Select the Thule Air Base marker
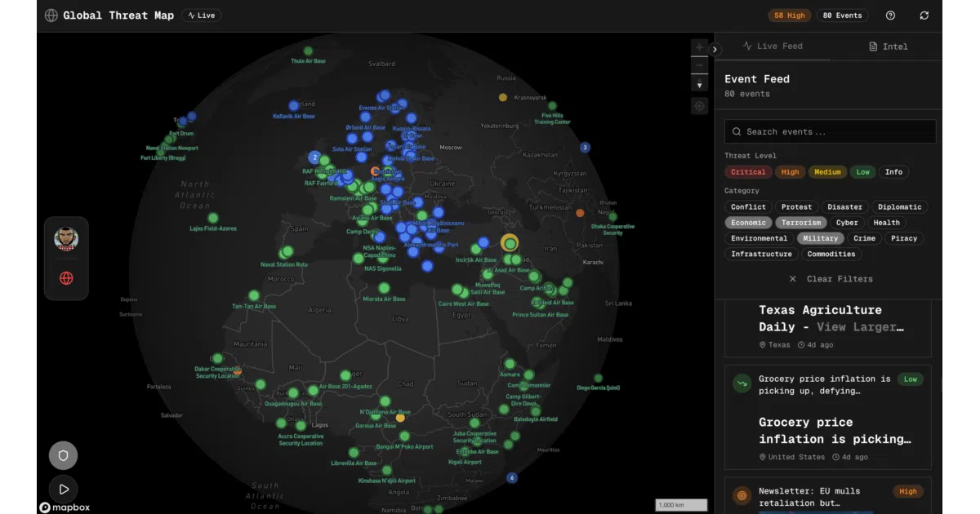The width and height of the screenshot is (980, 514). [309, 51]
